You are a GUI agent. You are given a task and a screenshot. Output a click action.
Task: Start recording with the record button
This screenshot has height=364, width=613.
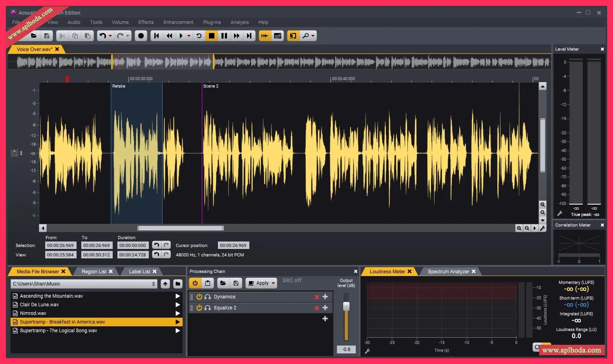141,36
